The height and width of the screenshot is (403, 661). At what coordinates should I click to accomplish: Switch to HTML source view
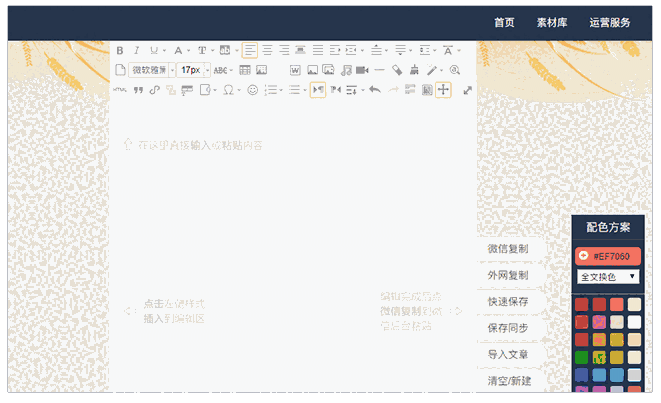pos(120,90)
